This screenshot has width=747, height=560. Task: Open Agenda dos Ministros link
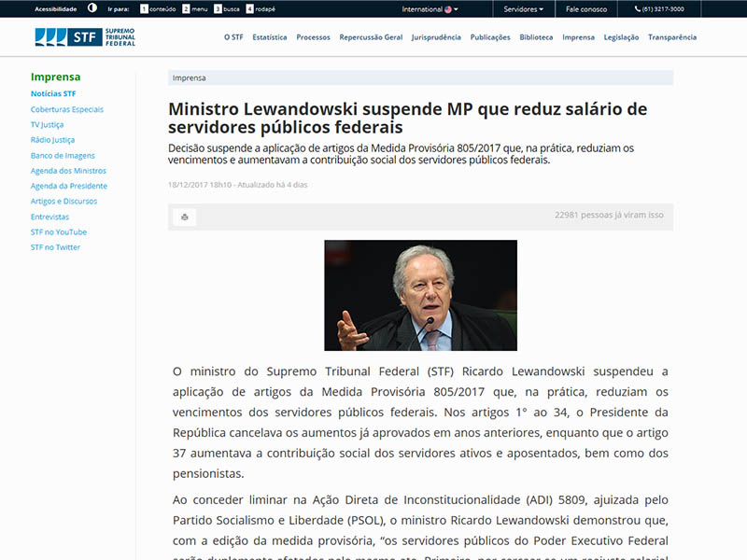pos(68,171)
